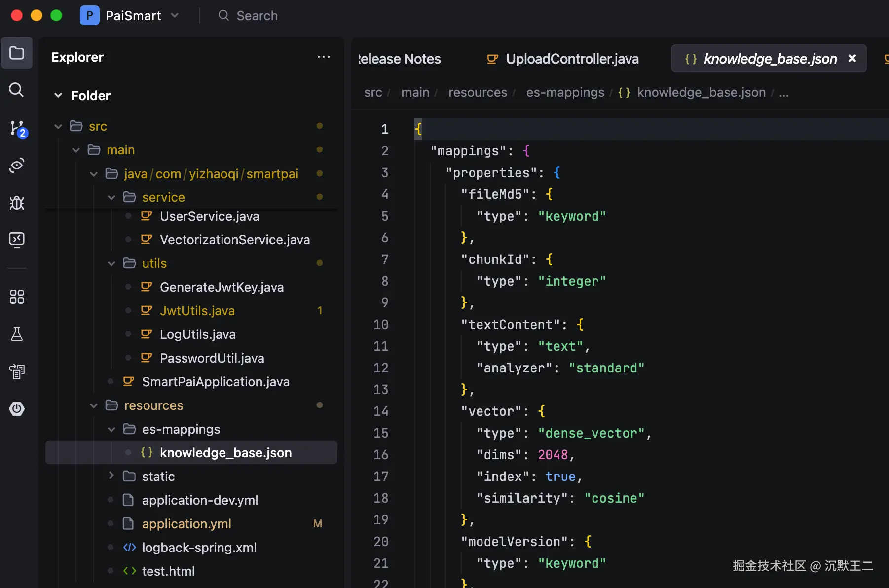Click "modelVersion" key on line 20
Screen dimensions: 889x588
[514, 542]
